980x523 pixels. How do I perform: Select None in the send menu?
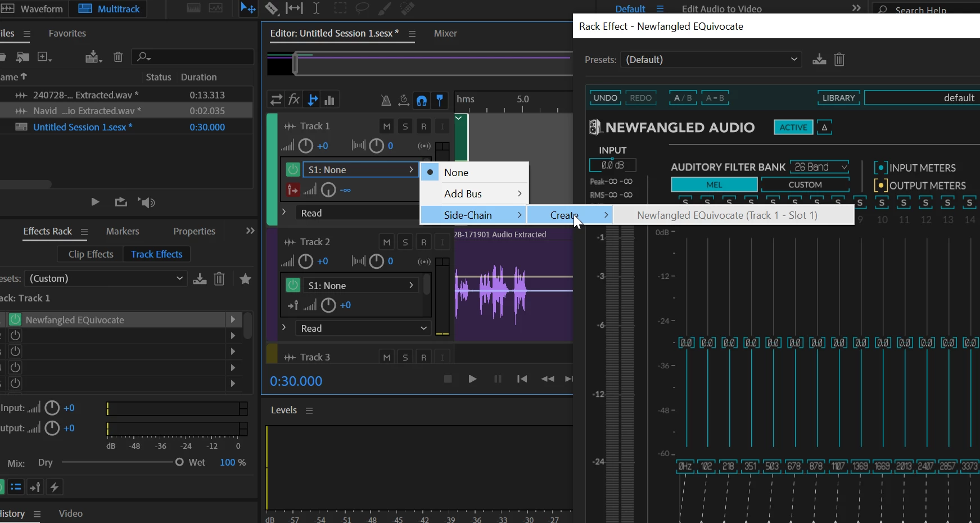pos(475,172)
